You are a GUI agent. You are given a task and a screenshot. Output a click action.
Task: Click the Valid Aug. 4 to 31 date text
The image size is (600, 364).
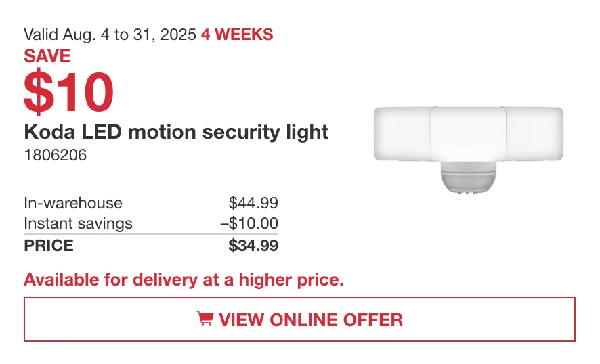110,35
